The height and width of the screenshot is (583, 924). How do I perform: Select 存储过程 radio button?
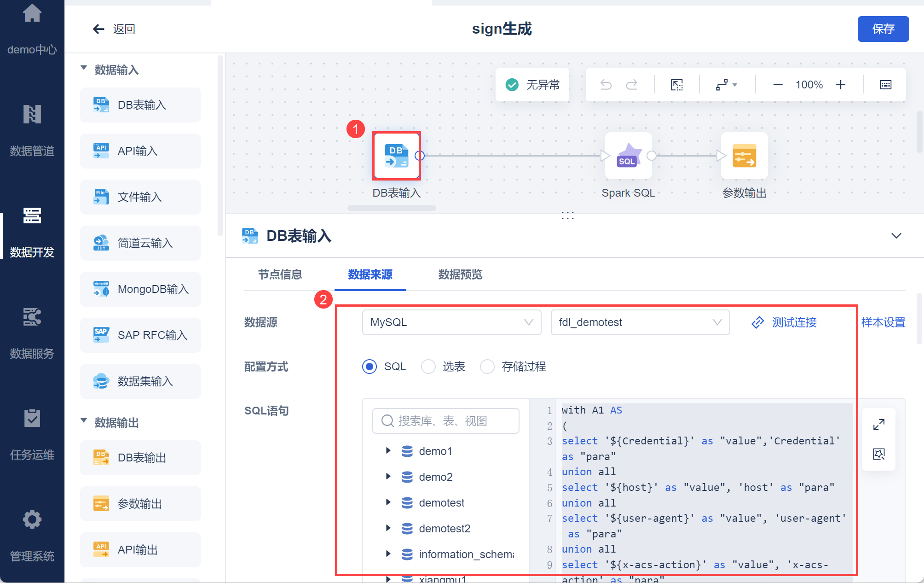click(487, 367)
